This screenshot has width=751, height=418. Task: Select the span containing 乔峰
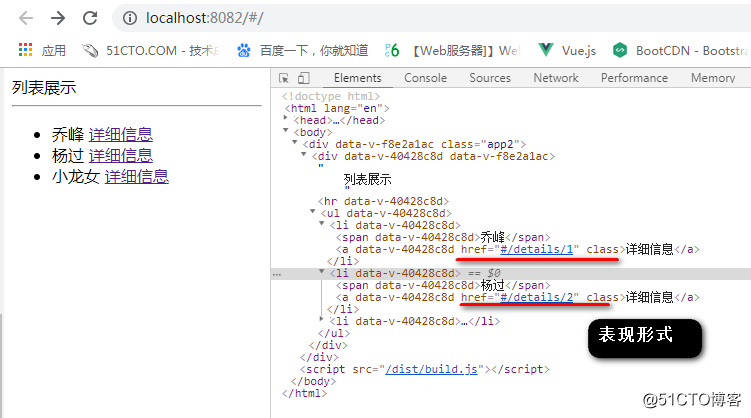(x=443, y=237)
